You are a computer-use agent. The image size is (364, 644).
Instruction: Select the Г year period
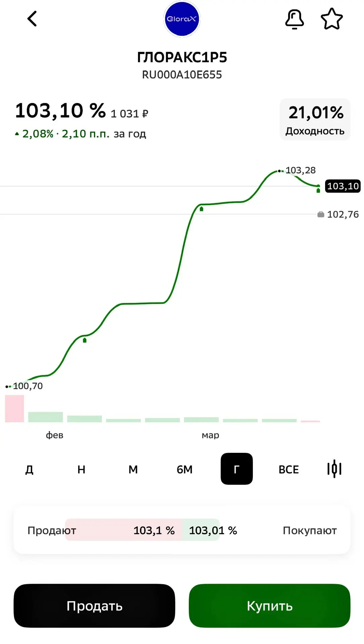pos(237,469)
